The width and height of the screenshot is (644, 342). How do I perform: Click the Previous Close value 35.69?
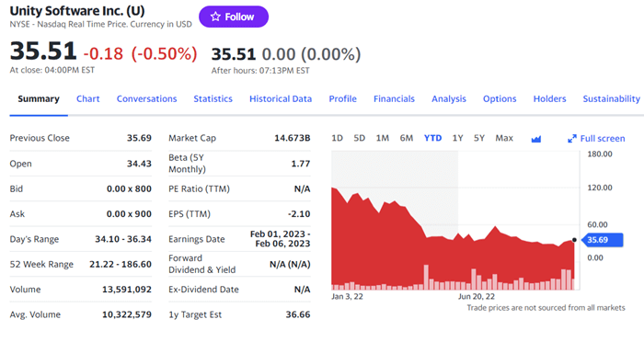pos(139,138)
